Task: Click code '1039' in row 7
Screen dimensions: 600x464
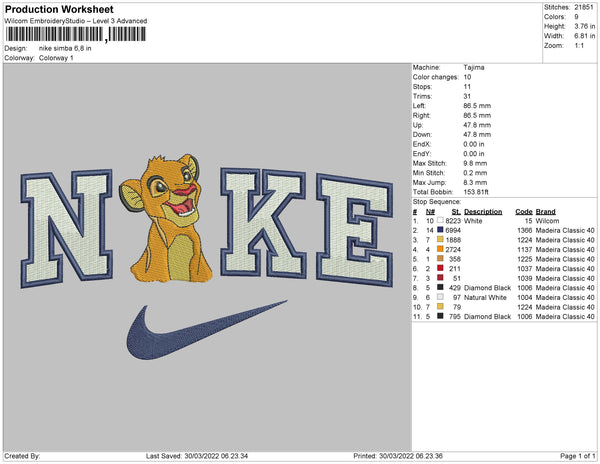Action: click(x=525, y=278)
